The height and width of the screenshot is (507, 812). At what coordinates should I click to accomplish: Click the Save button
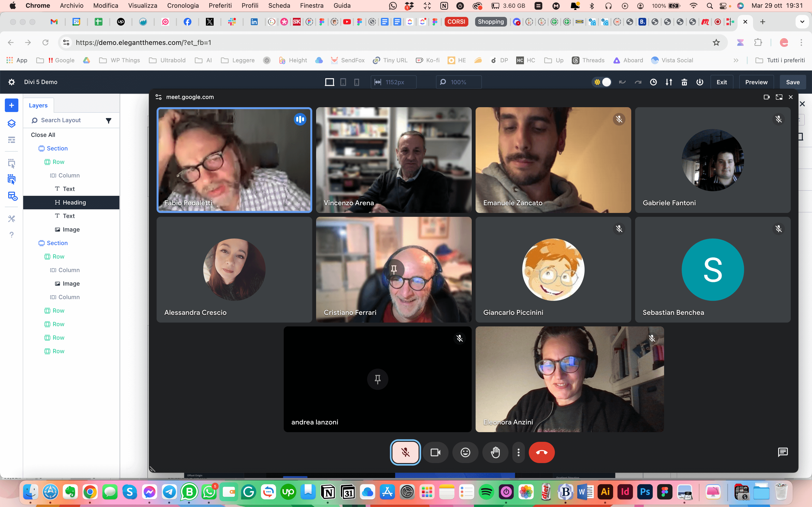(793, 82)
